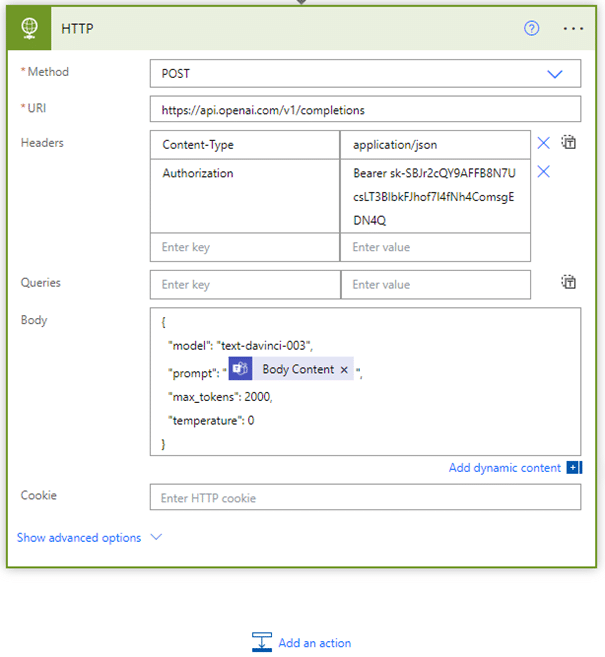Click the Authorization header key field
Screen dimensions: 605x657
pyautogui.click(x=245, y=196)
